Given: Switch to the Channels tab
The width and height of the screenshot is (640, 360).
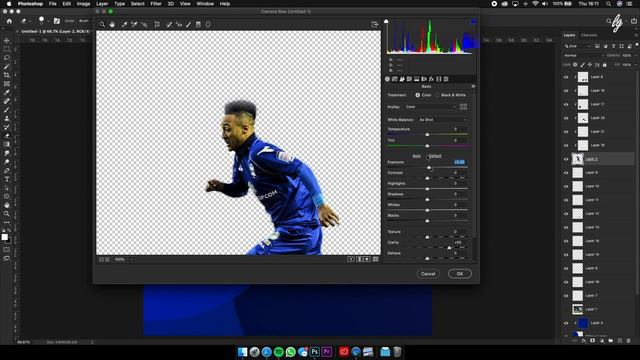Looking at the screenshot, I should (589, 35).
